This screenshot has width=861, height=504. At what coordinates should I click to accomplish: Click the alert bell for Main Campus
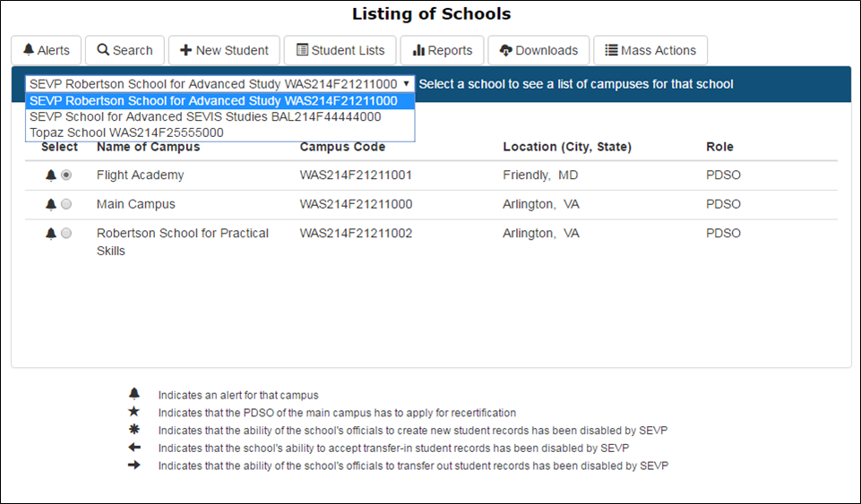tap(50, 204)
